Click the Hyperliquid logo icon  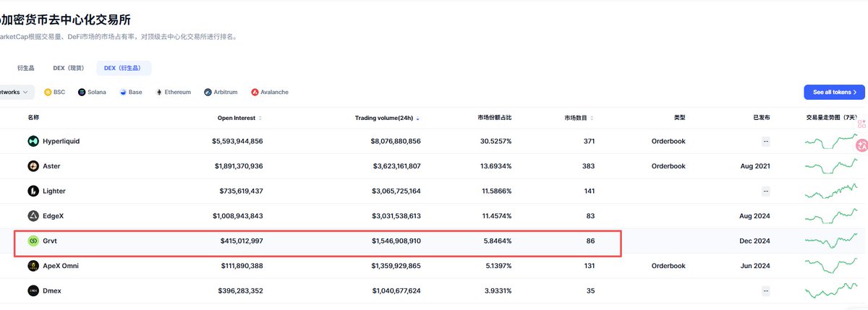point(33,142)
